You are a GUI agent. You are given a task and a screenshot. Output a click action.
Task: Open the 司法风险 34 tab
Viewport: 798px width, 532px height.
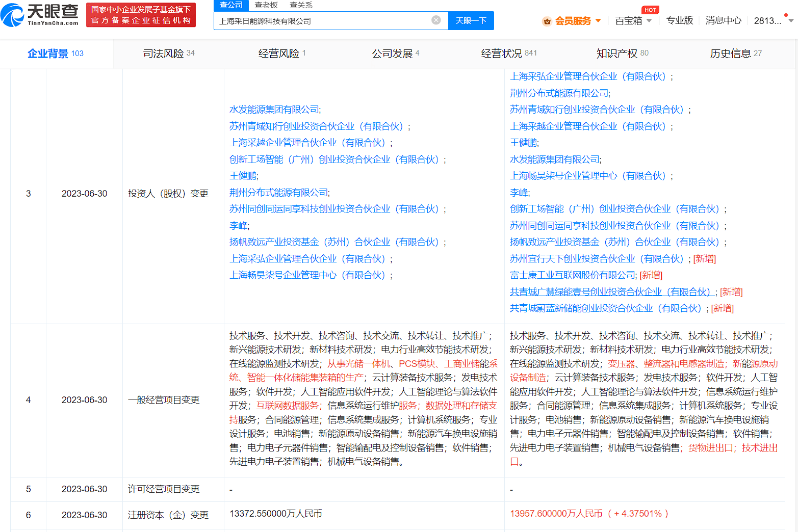(169, 54)
